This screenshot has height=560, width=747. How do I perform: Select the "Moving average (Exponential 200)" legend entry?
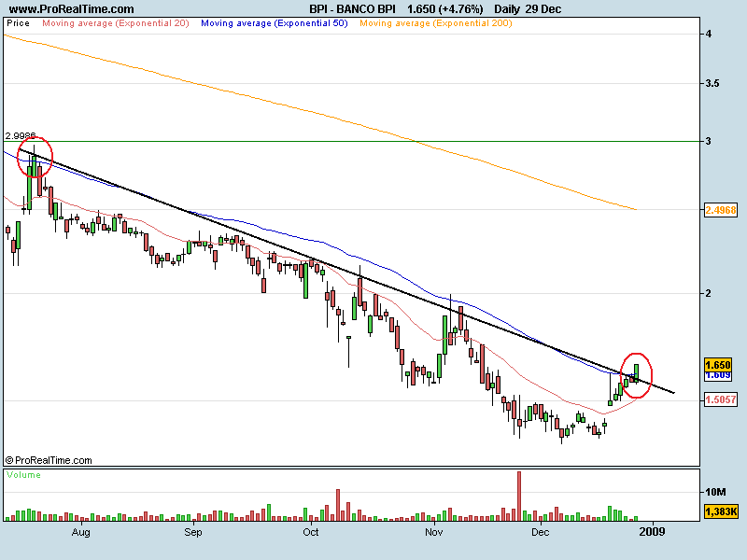pos(436,23)
